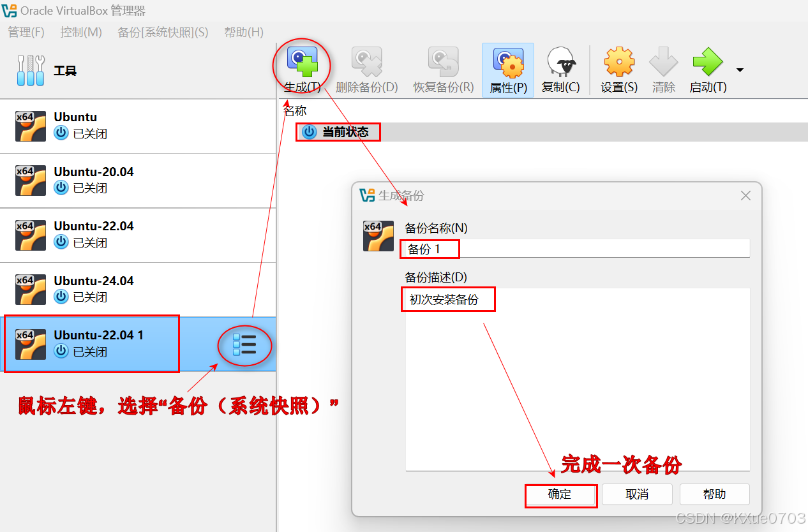Select the Ubuntu virtual machine

click(138, 126)
